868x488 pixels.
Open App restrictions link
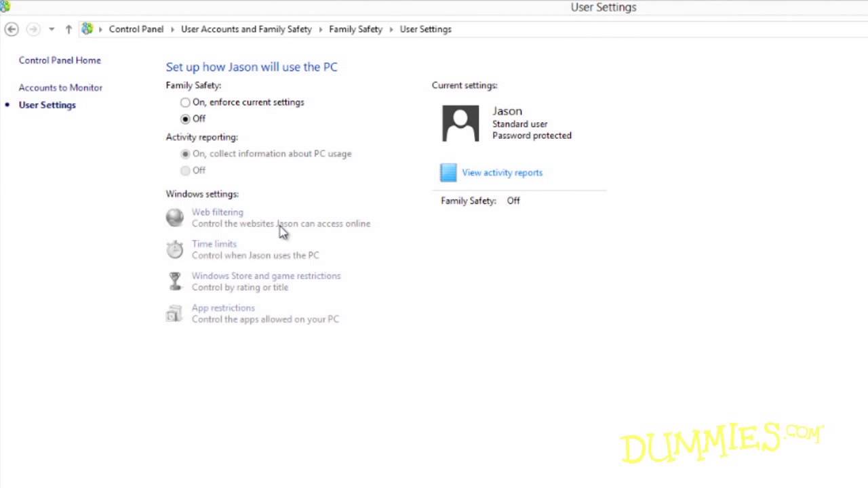tap(223, 308)
